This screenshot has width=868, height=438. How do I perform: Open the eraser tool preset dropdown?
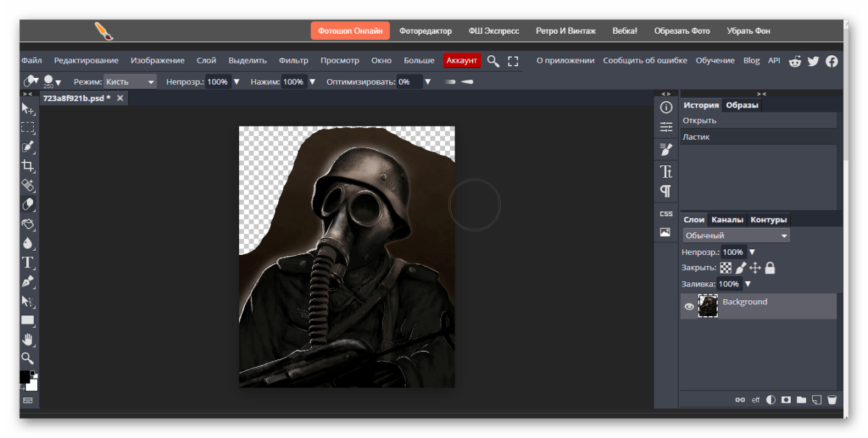[31, 82]
